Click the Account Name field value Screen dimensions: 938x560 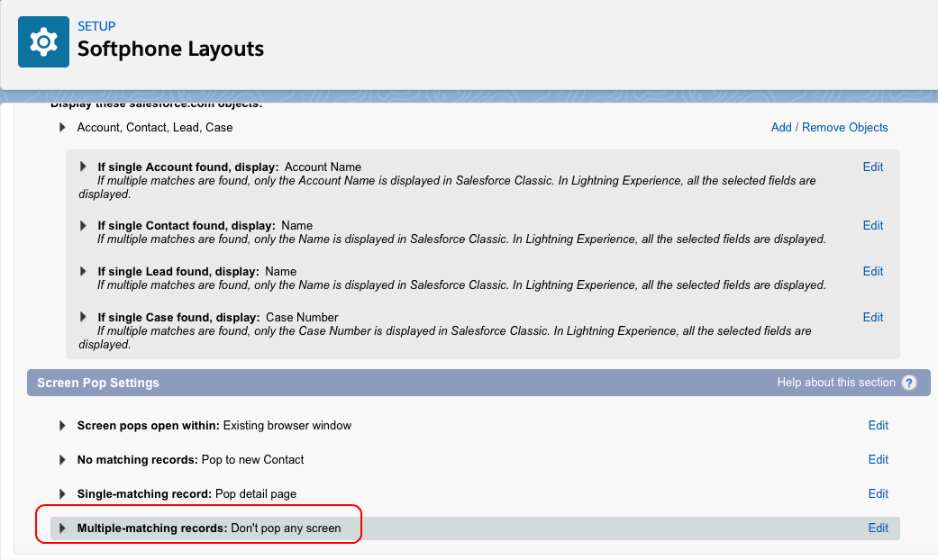click(323, 167)
